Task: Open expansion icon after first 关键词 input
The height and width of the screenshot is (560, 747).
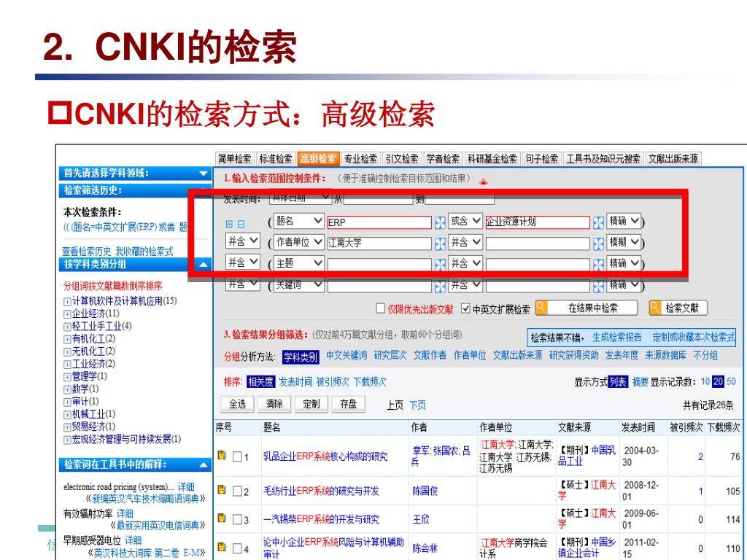Action: pos(440,286)
